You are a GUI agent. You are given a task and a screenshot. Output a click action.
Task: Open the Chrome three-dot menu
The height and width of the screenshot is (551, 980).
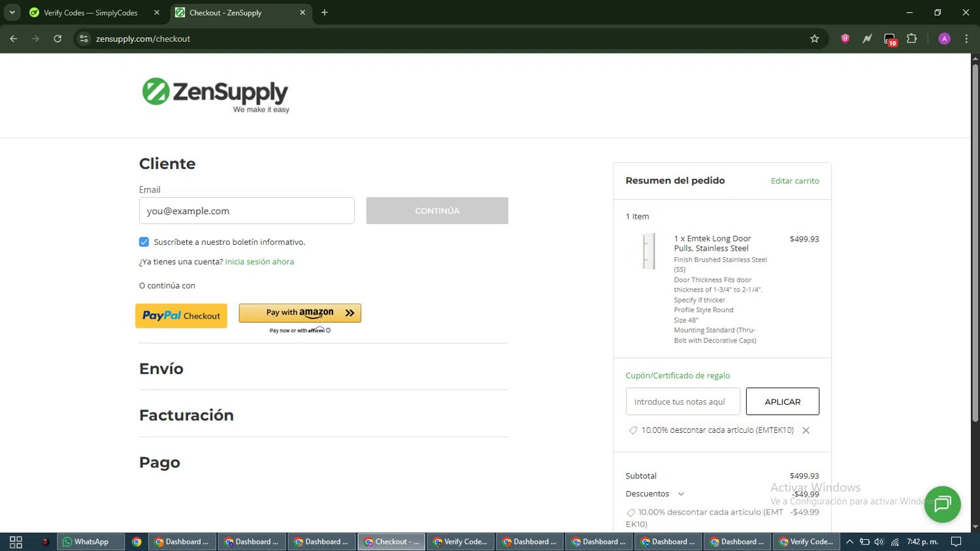coord(966,39)
